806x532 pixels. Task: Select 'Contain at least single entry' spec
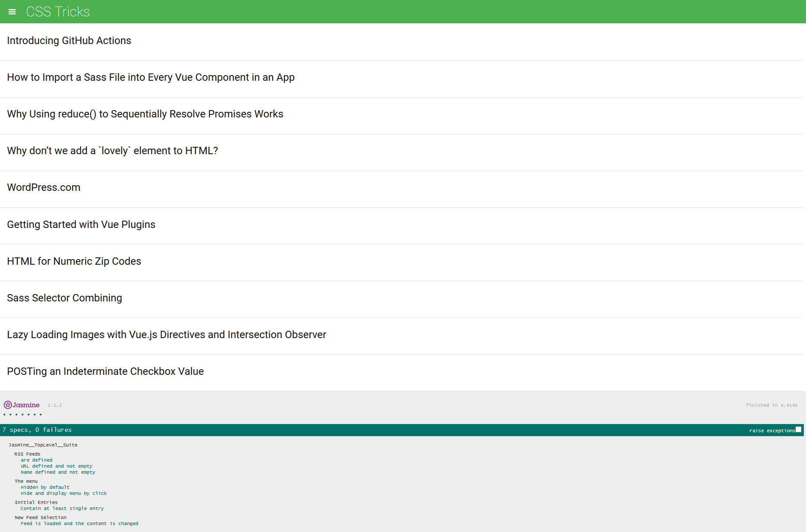(x=62, y=508)
